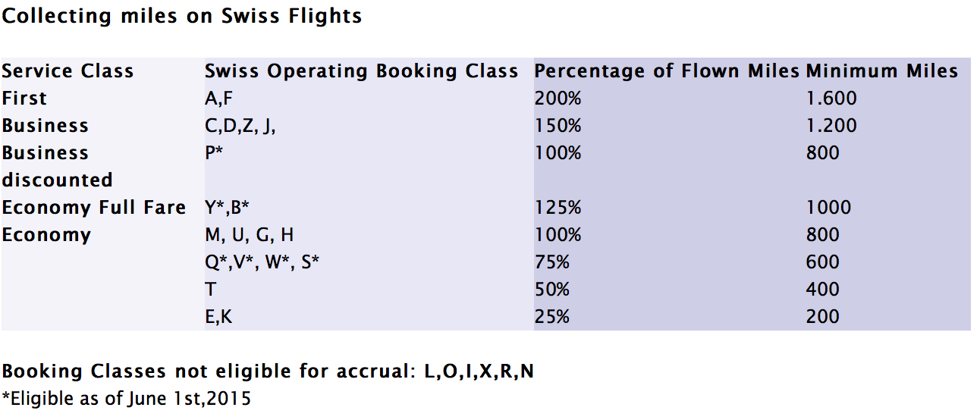Screen dimensions: 980x420
Task: Select the First service class cell
Action: (24, 99)
